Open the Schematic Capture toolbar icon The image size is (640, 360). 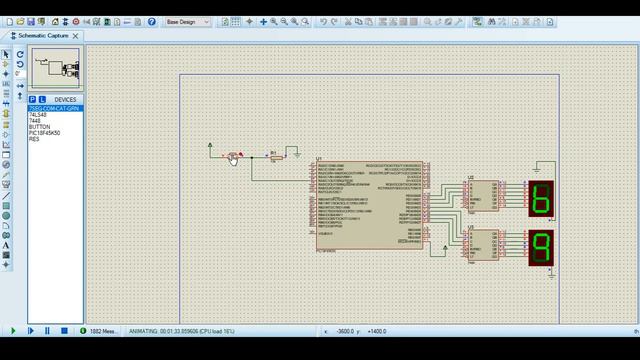(x=65, y=22)
